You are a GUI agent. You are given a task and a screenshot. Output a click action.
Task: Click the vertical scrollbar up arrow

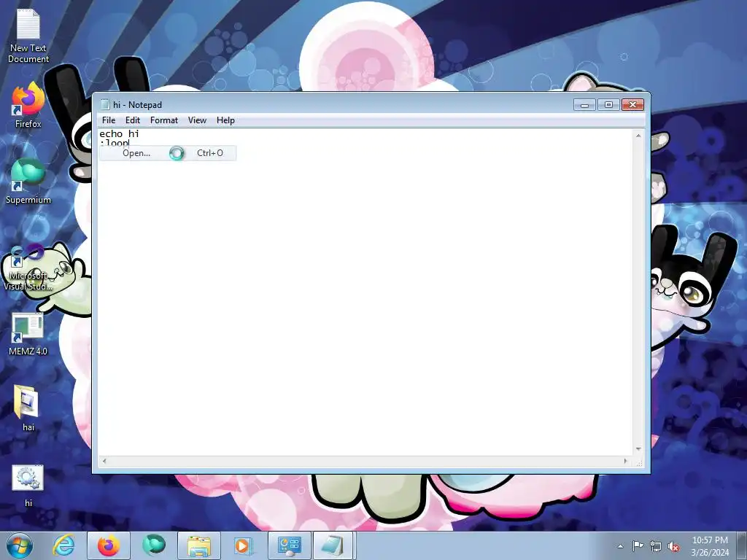tap(638, 136)
